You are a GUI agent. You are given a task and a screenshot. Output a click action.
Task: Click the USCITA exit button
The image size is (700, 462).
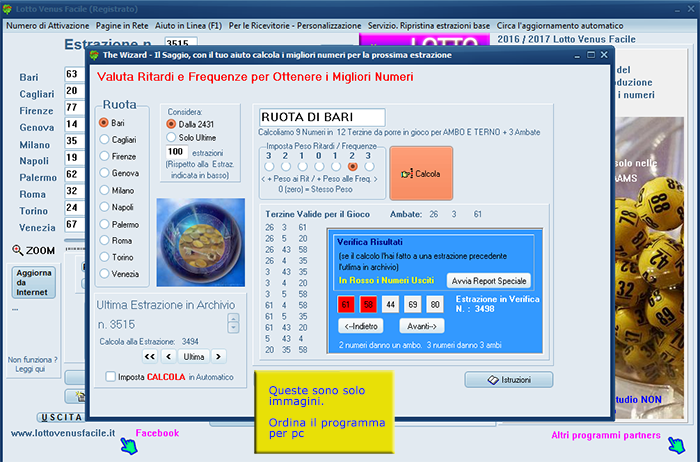61,417
